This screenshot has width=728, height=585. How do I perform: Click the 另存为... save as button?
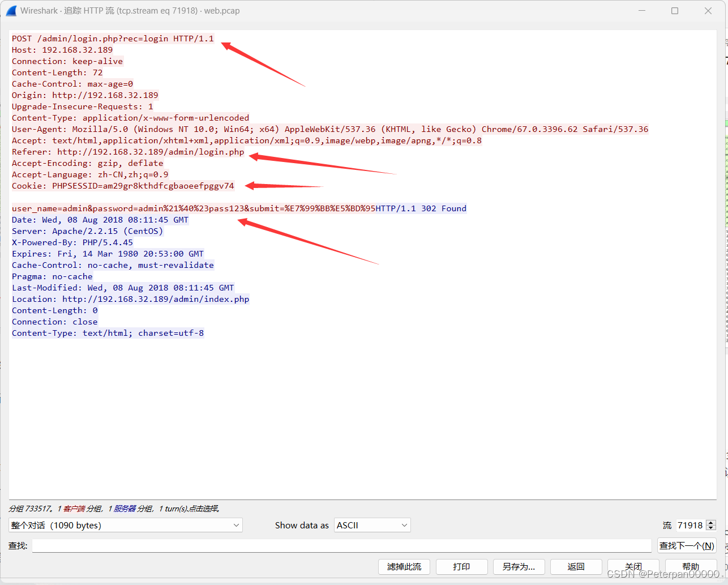coord(519,566)
